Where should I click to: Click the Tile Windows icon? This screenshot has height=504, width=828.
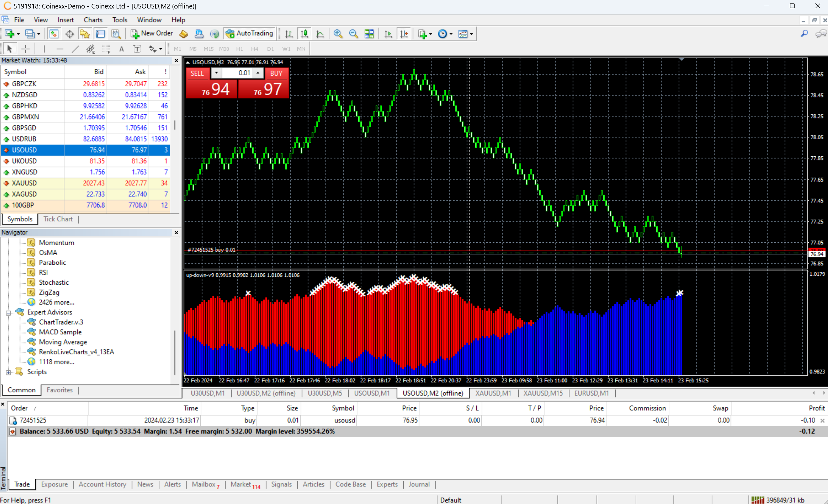pyautogui.click(x=369, y=34)
